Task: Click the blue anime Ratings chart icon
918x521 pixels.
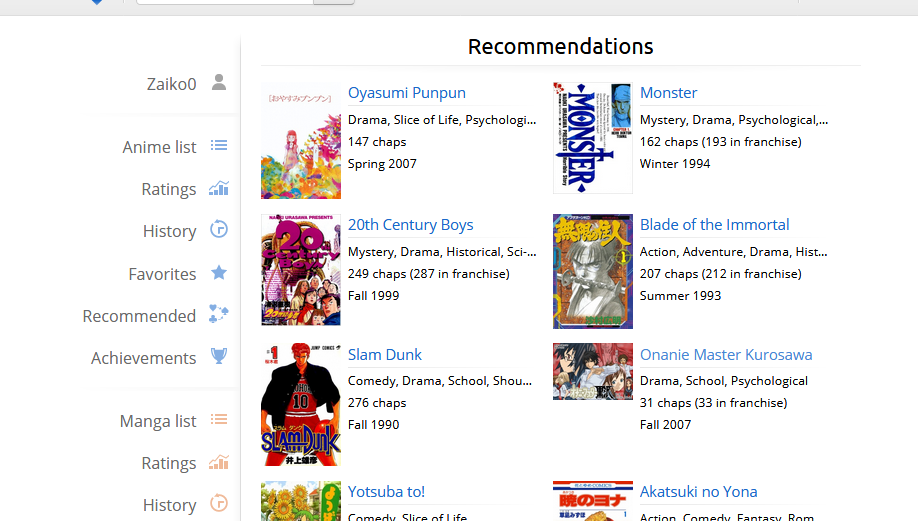Action: pyautogui.click(x=219, y=188)
